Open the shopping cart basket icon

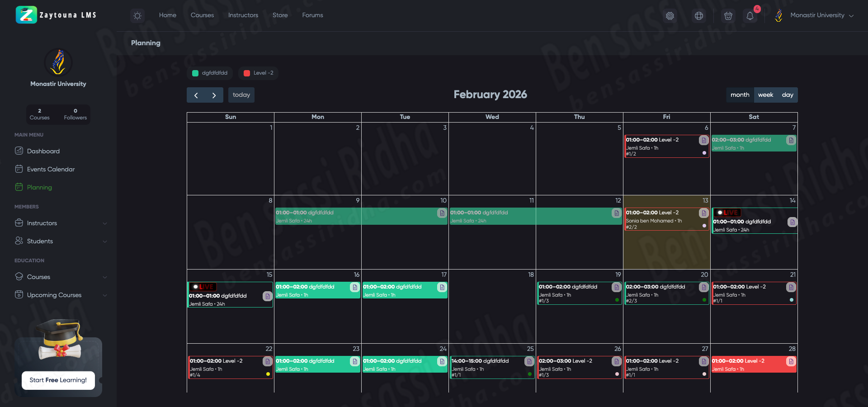point(728,16)
